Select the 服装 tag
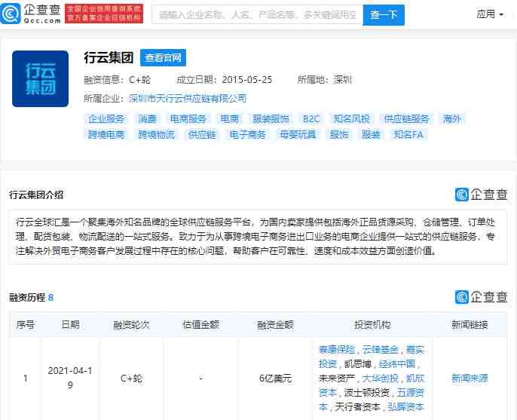 click(x=371, y=134)
